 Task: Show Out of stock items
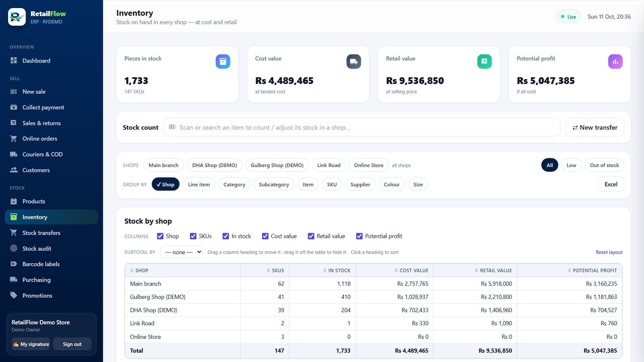[x=604, y=165]
